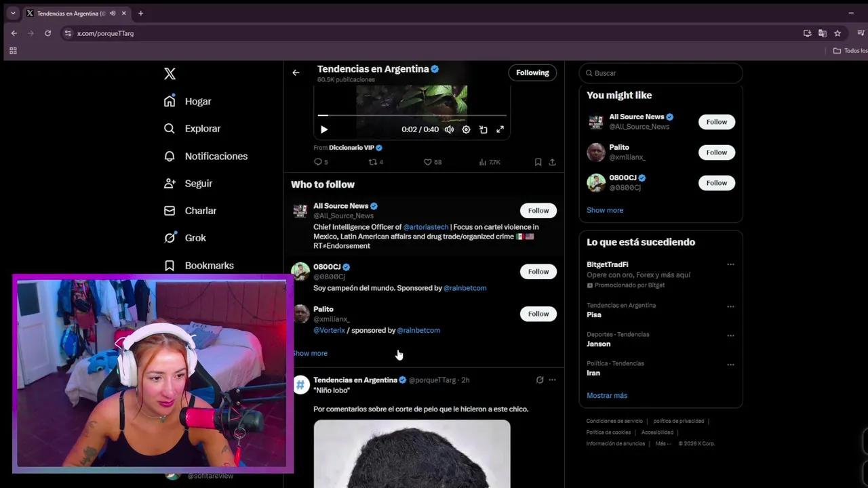Screen dimensions: 868x488
Task: Open the Niño lobo post image
Action: tap(412, 453)
